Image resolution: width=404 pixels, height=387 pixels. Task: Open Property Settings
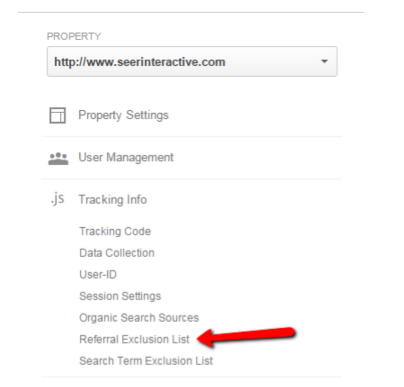(x=123, y=115)
